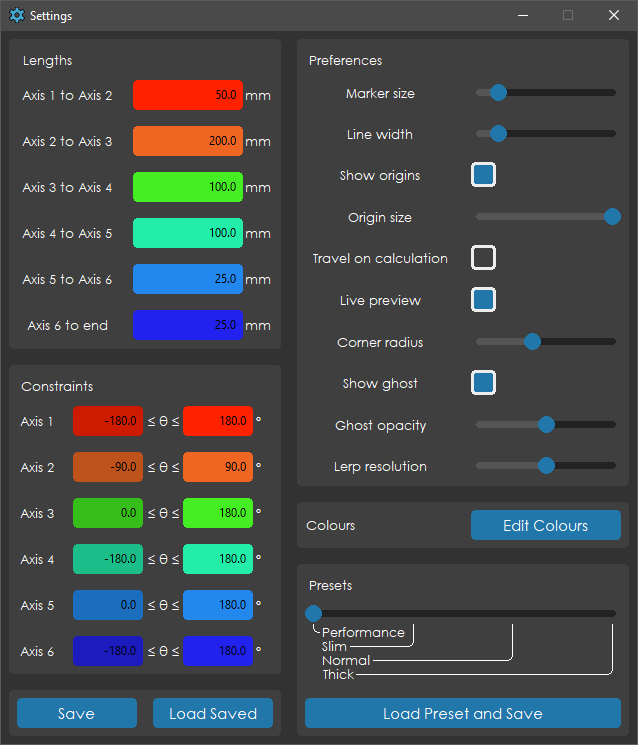
Task: Toggle the Show origins checkbox
Action: (484, 175)
